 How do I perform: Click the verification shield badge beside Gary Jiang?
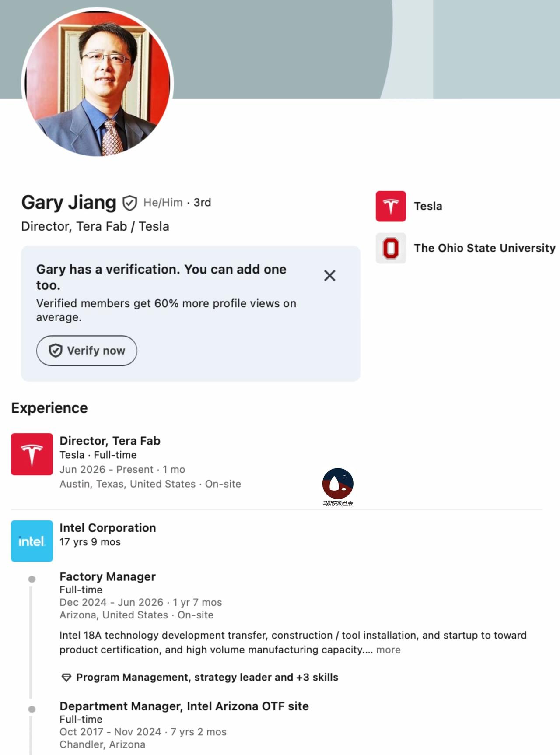pyautogui.click(x=129, y=203)
